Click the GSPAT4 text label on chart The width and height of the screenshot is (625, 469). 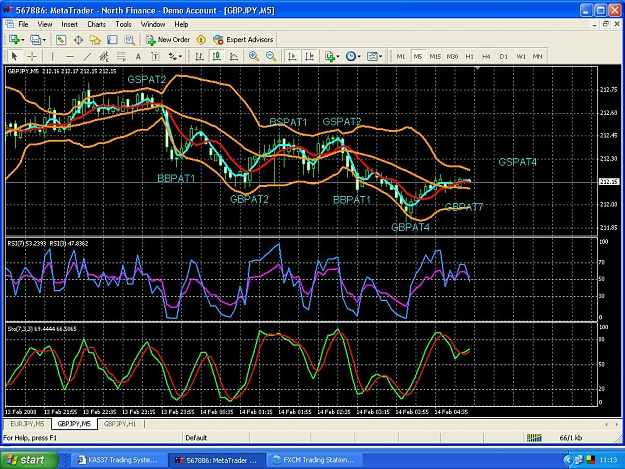pyautogui.click(x=517, y=162)
